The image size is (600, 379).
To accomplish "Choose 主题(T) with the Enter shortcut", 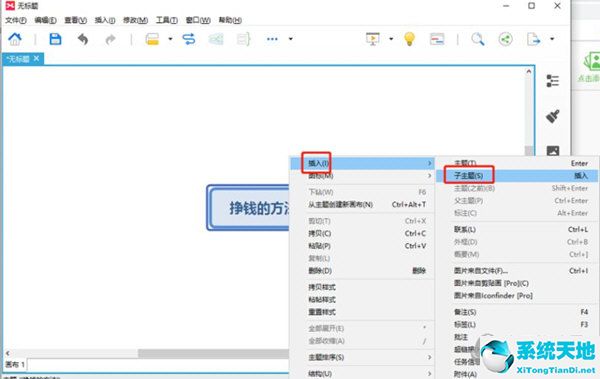I will pos(517,163).
